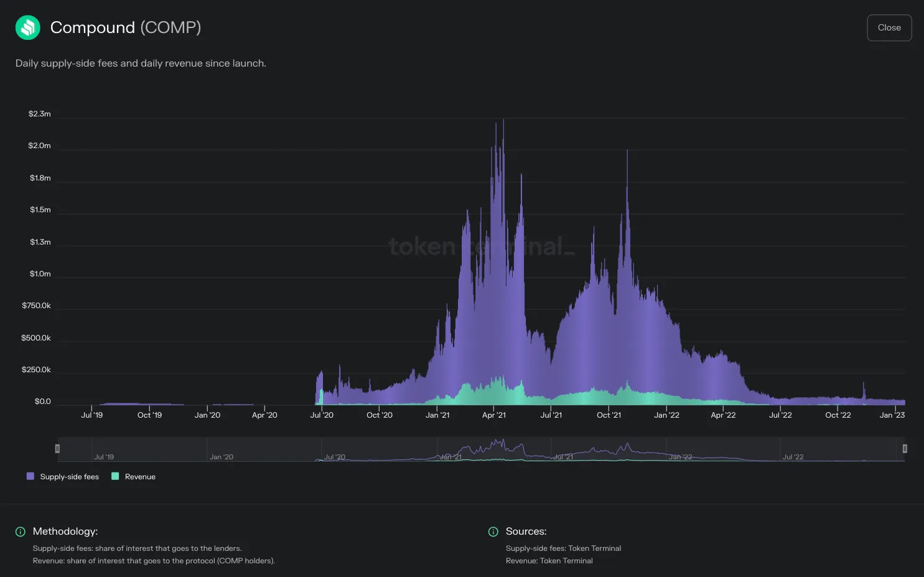Click the Methodology heading

[65, 532]
